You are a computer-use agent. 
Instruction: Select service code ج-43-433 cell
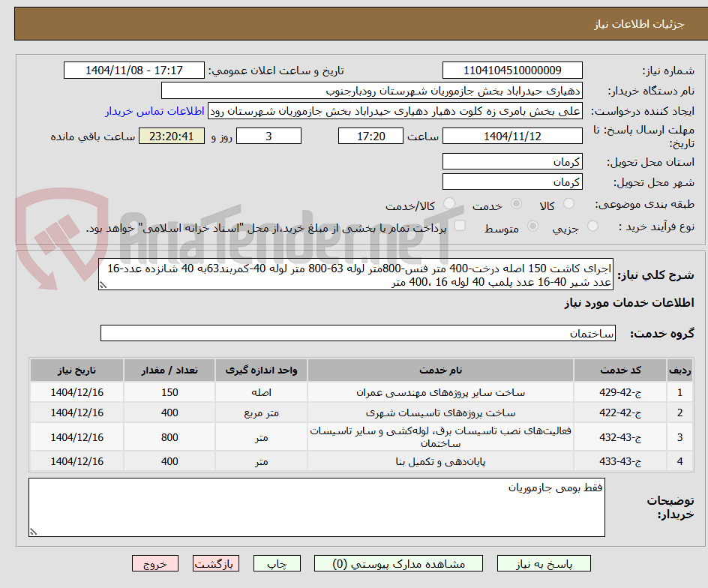[620, 461]
